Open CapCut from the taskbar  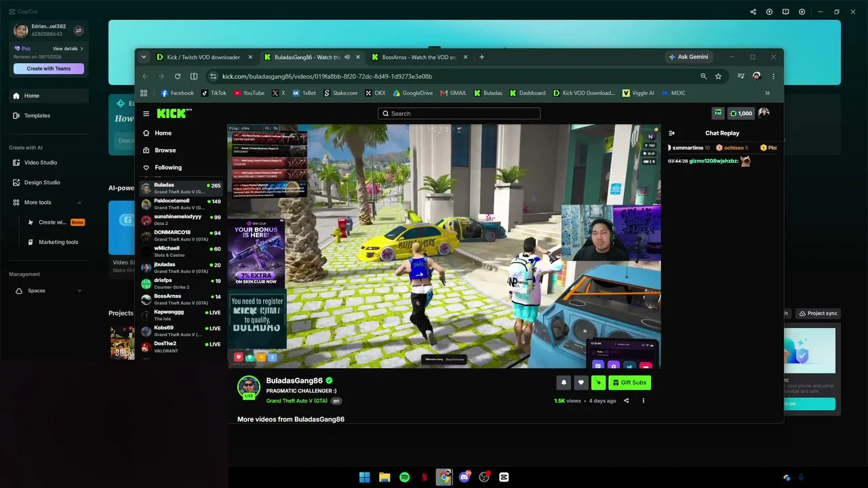tap(504, 477)
